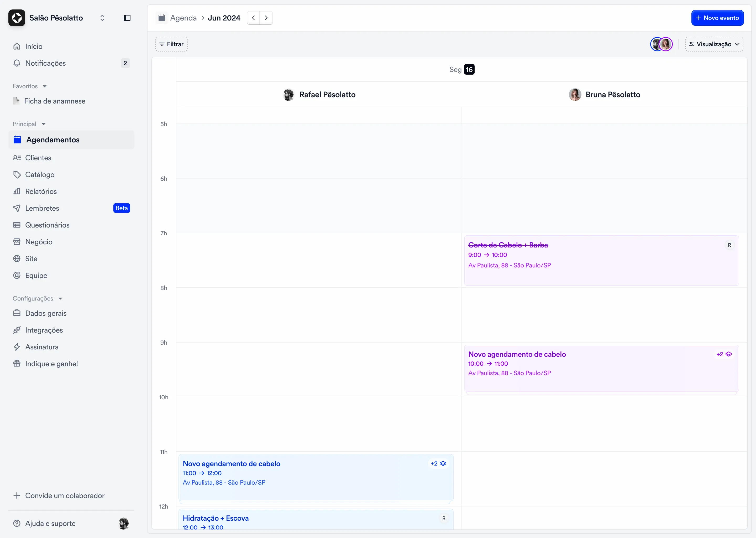The height and width of the screenshot is (538, 756).
Task: Click the Relatórios bar chart icon
Action: click(x=17, y=192)
